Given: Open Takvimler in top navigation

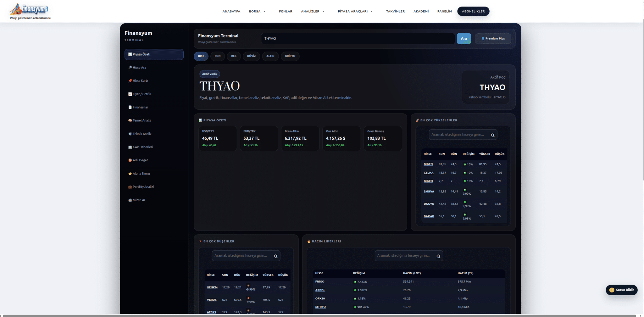Looking at the screenshot, I should tap(395, 11).
